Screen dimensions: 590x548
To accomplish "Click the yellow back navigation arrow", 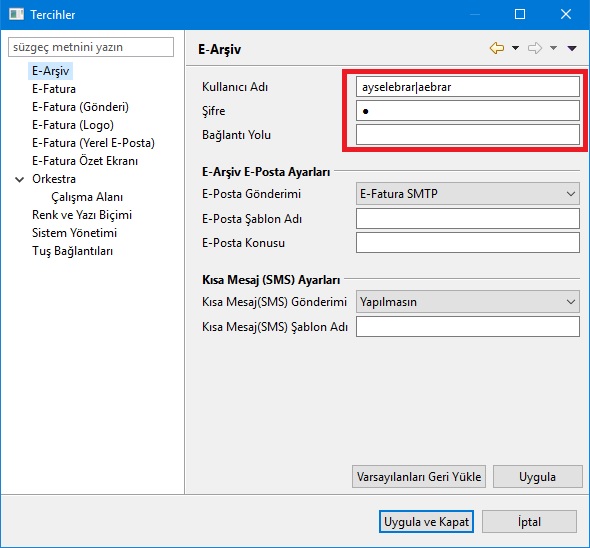I will [497, 48].
